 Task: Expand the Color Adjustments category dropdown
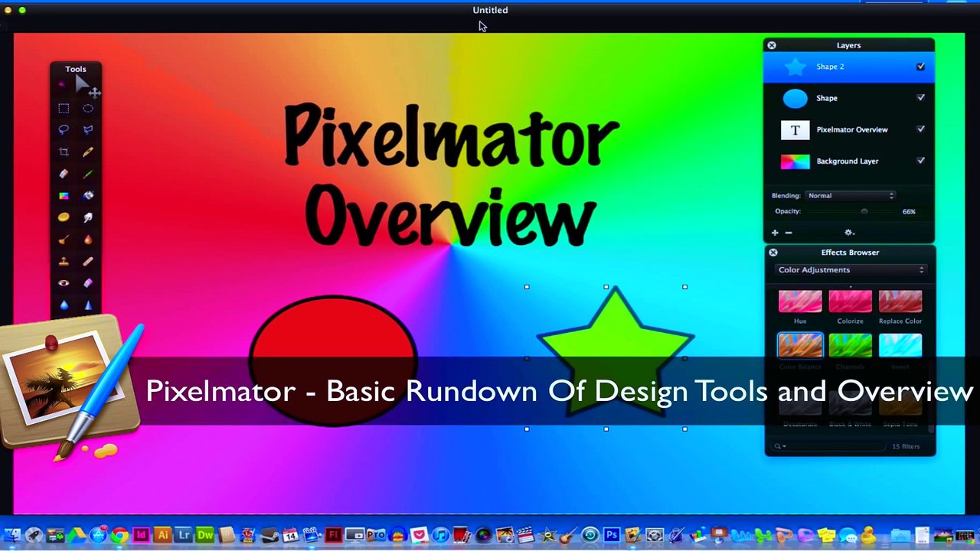coord(850,270)
